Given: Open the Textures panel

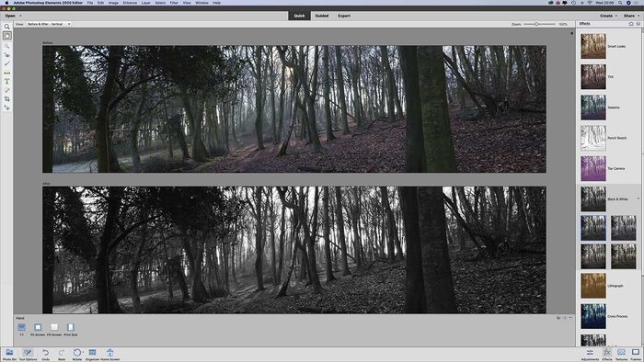Looking at the screenshot, I should [x=621, y=353].
